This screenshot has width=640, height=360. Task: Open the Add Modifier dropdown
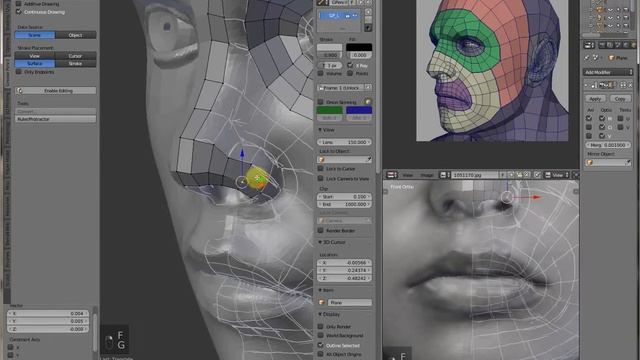click(x=608, y=72)
